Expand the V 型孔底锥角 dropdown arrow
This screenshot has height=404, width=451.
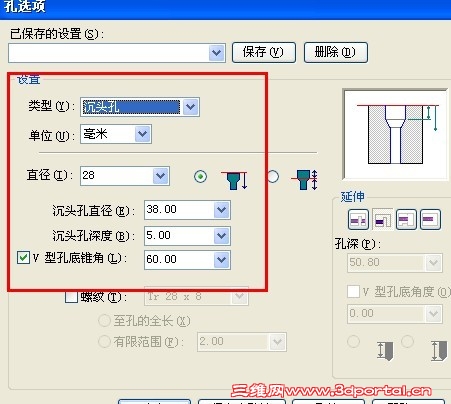tap(222, 260)
